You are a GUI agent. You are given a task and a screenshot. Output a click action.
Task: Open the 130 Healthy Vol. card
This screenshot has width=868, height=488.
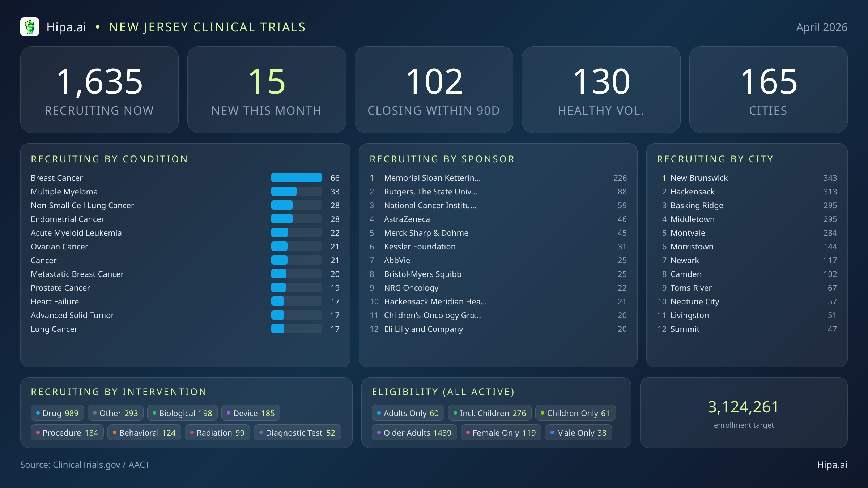tap(601, 90)
